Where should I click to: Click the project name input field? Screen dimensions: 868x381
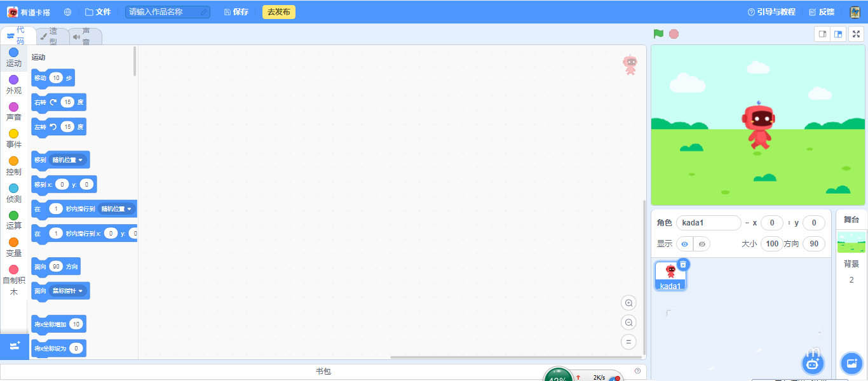tap(168, 12)
